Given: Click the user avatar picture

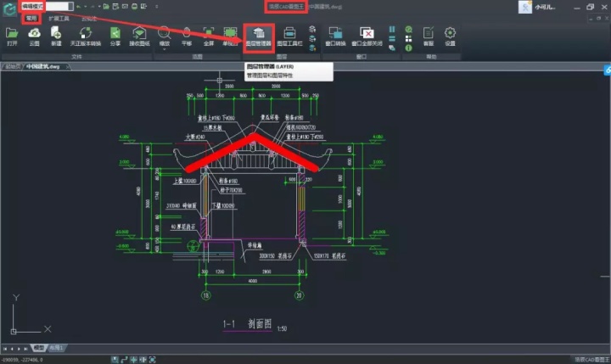Looking at the screenshot, I should [525, 7].
